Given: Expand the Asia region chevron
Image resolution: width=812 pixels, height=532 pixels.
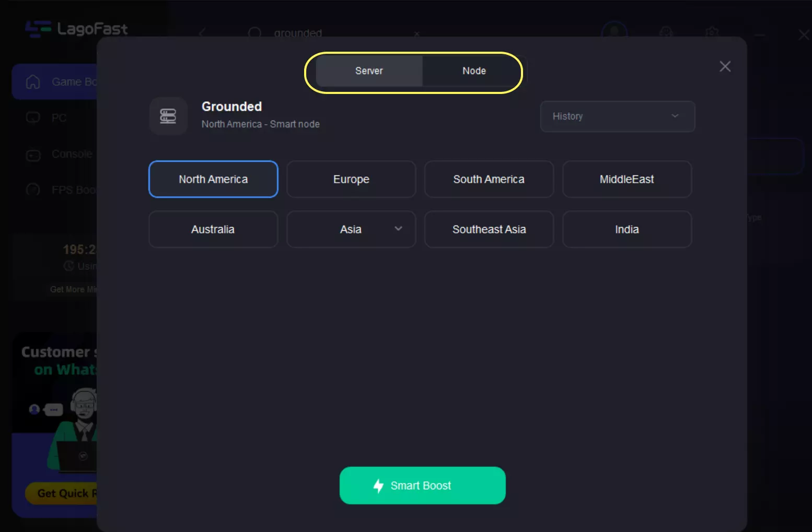Looking at the screenshot, I should pyautogui.click(x=398, y=229).
